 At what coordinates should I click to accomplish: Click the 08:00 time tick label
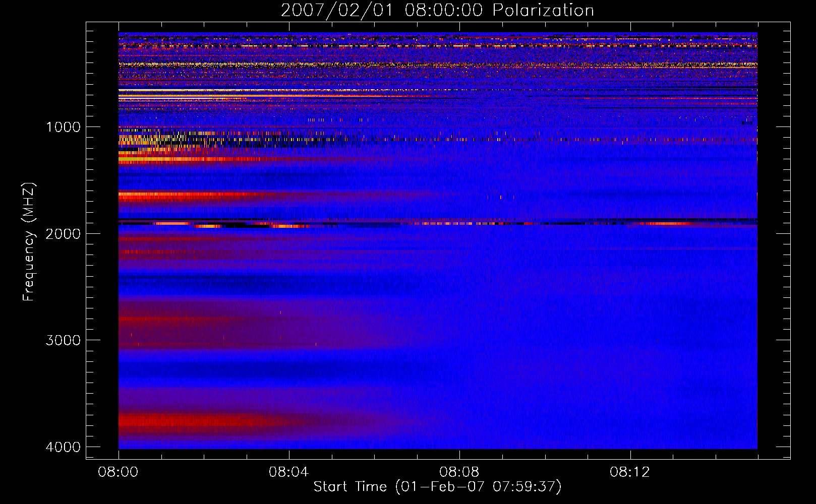pos(118,472)
